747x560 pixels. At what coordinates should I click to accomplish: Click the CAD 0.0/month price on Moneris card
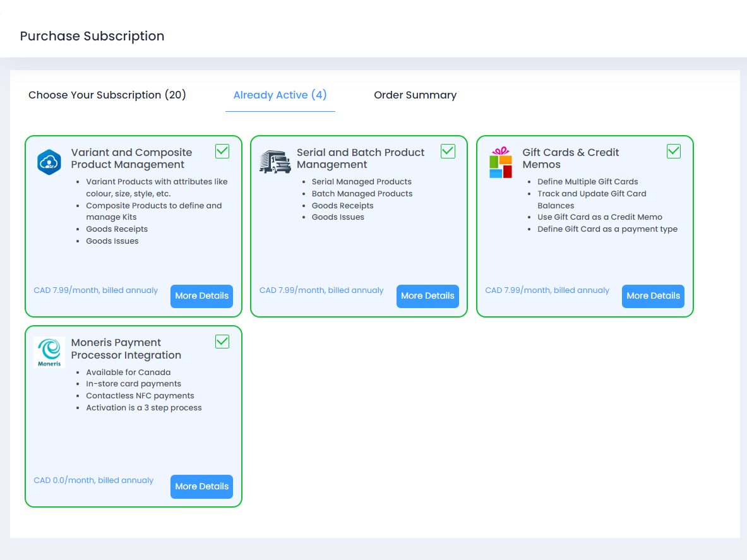[93, 480]
